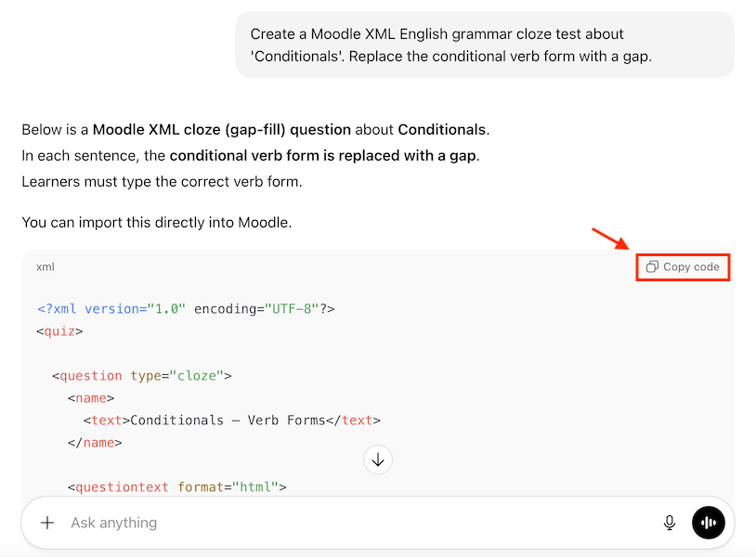The height and width of the screenshot is (557, 756).
Task: Click the bold phrase about conditional verb form
Action: click(x=323, y=156)
